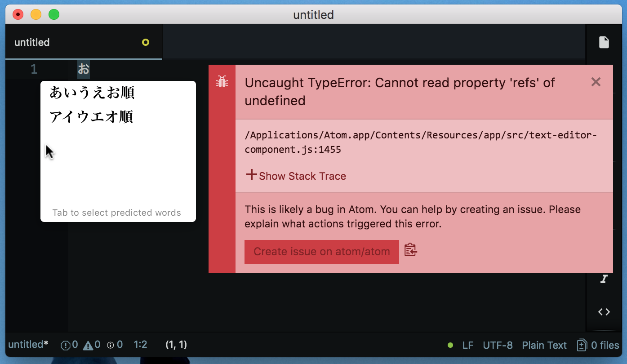Open Plain Text grammar selector
Screen dimensions: 627x364
[x=544, y=345]
